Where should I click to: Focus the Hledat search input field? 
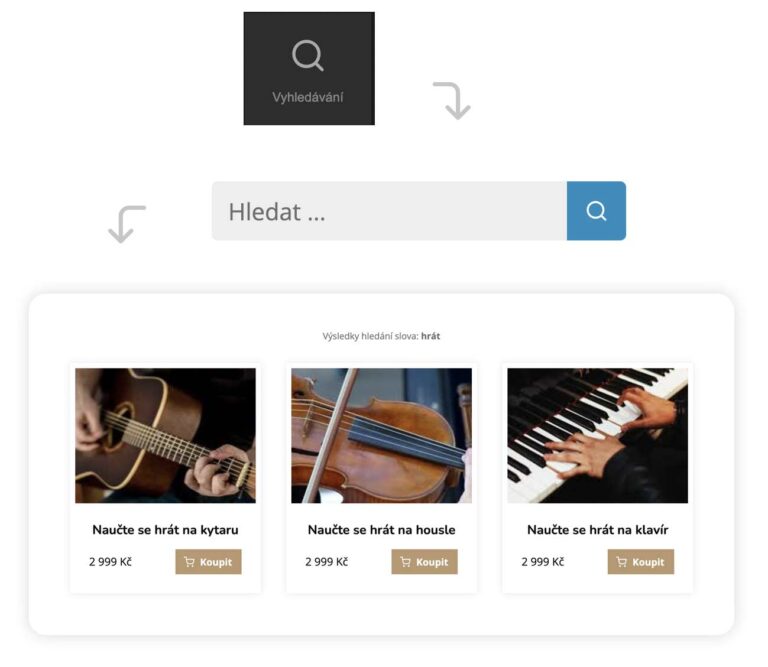pyautogui.click(x=388, y=211)
